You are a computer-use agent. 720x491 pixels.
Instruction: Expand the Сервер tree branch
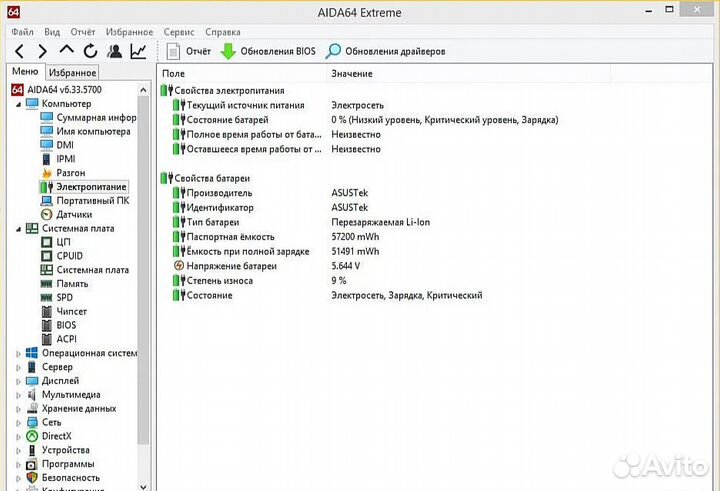coord(18,367)
